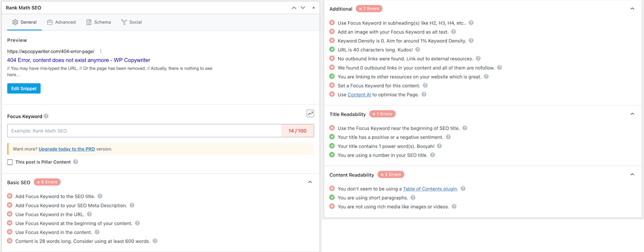Click help icon for SEO Meta Description item
This screenshot has height=252, width=644.
click(132, 205)
